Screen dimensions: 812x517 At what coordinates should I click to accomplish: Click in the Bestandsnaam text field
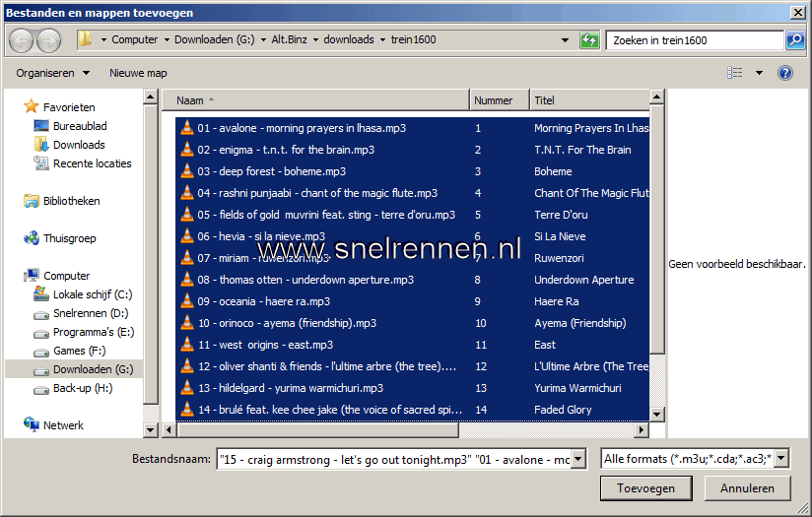click(x=394, y=459)
